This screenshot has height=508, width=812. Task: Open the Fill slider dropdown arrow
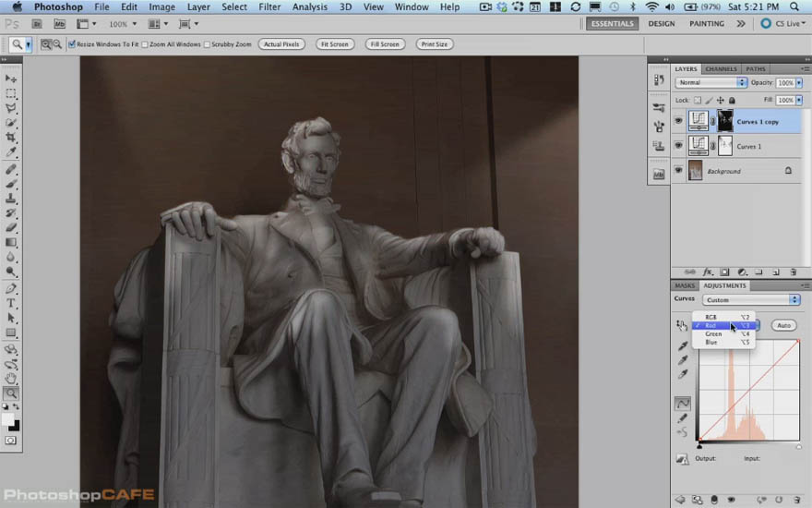[x=799, y=100]
